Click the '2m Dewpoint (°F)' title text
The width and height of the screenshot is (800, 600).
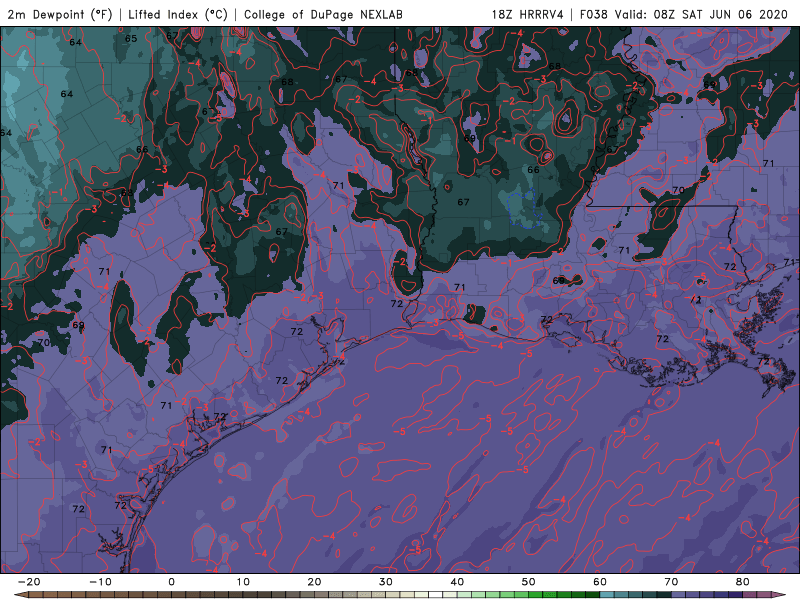pos(60,14)
